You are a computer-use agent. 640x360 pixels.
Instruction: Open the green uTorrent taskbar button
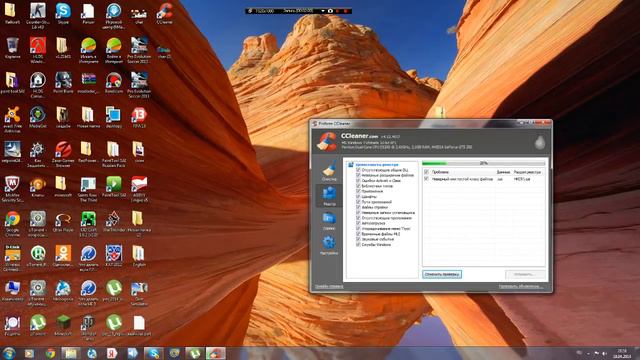coord(195,353)
